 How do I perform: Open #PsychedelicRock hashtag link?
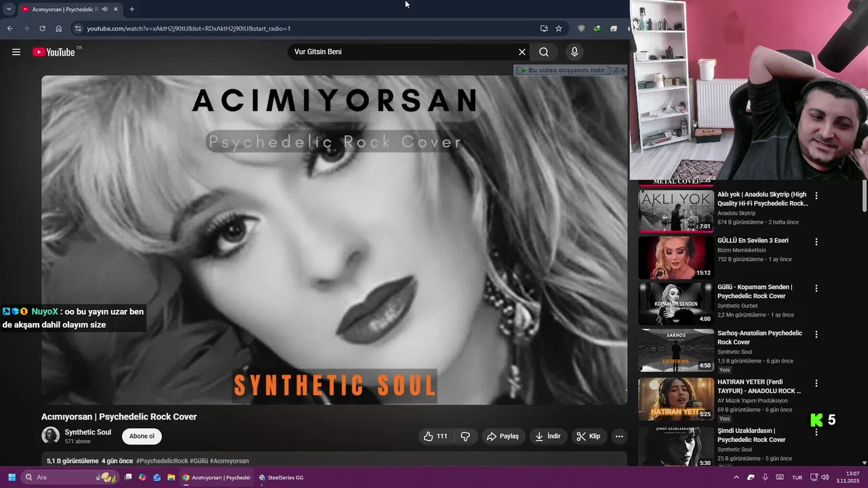pos(162,461)
